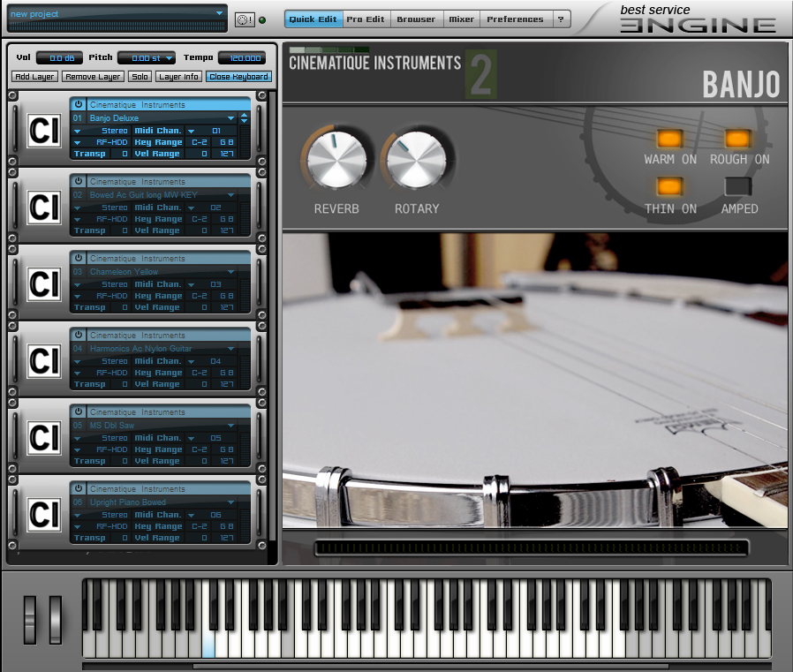Switch to the Pro Edit tab
793x672 pixels.
[366, 19]
